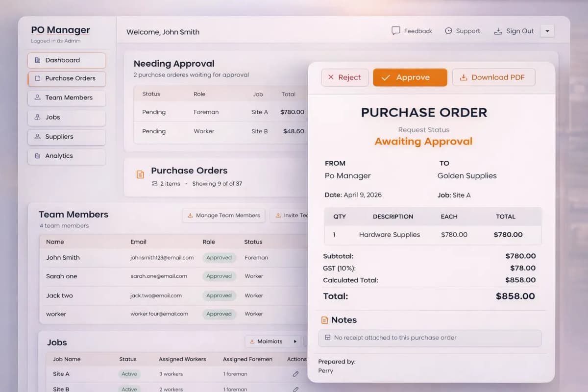Approve the purchase order
The height and width of the screenshot is (392, 588).
tap(410, 77)
